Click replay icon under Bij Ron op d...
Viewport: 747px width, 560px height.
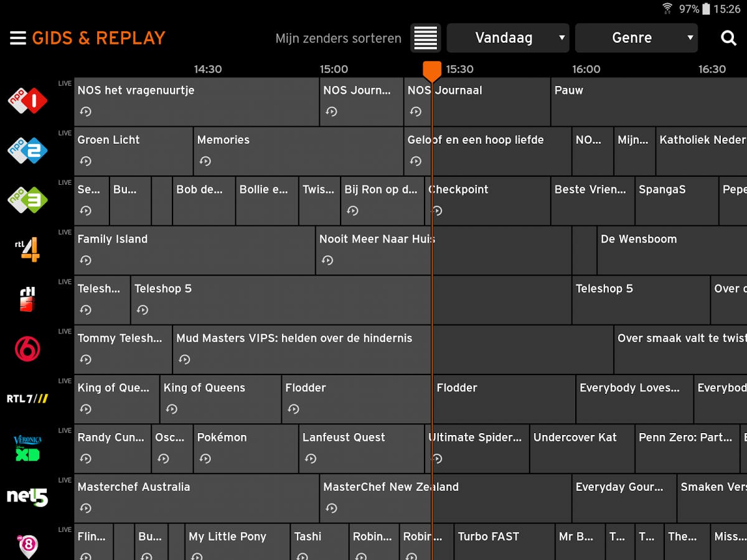click(353, 211)
